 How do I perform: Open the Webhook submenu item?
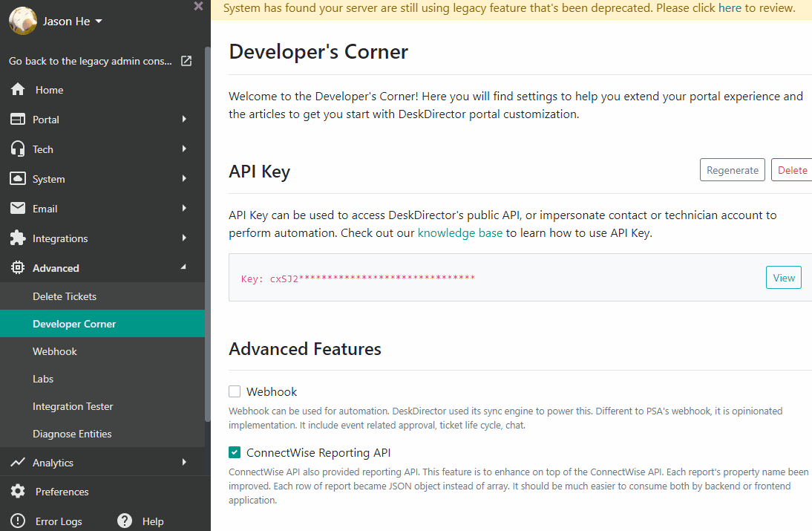(102, 351)
